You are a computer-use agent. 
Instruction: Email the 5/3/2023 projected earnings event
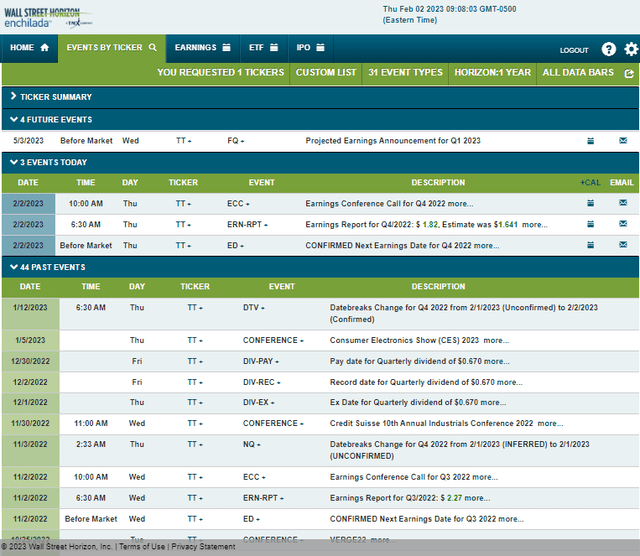pos(623,140)
